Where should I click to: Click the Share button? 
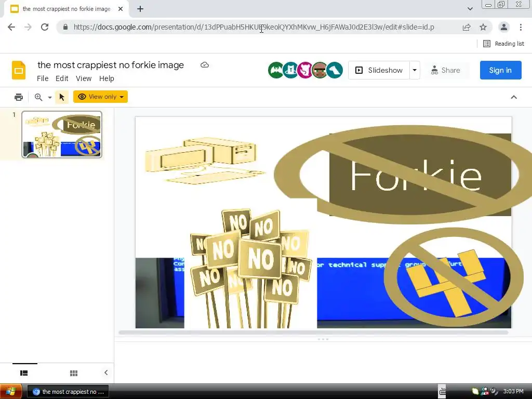(x=445, y=70)
